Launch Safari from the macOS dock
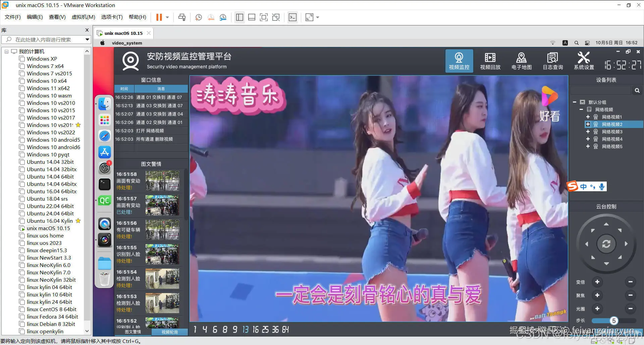 pyautogui.click(x=105, y=136)
